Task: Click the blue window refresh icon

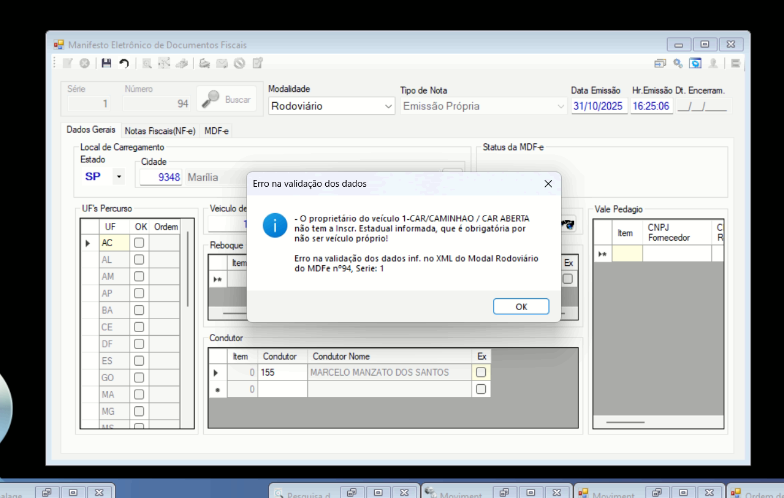Action: click(x=696, y=63)
